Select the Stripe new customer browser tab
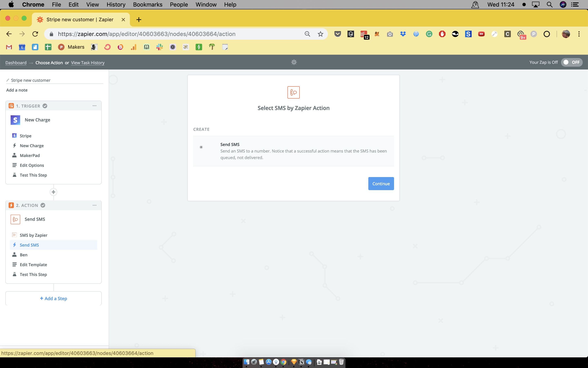This screenshot has width=588, height=368. (81, 19)
